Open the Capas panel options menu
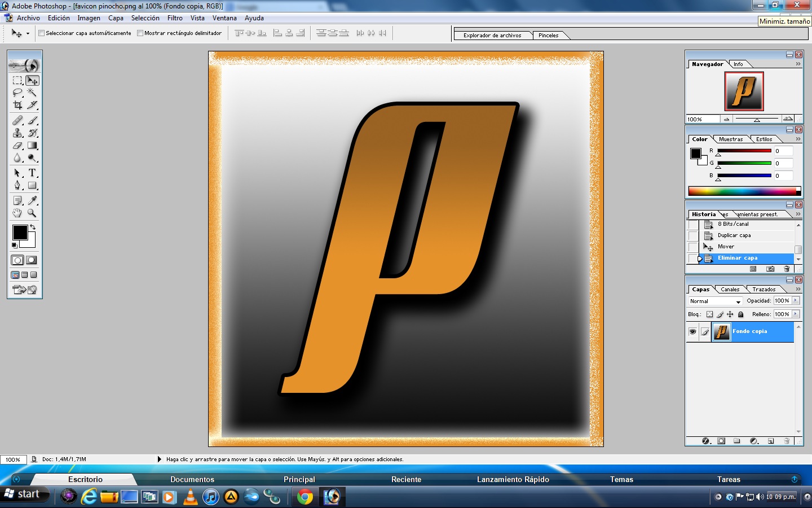The width and height of the screenshot is (812, 508). click(x=798, y=290)
